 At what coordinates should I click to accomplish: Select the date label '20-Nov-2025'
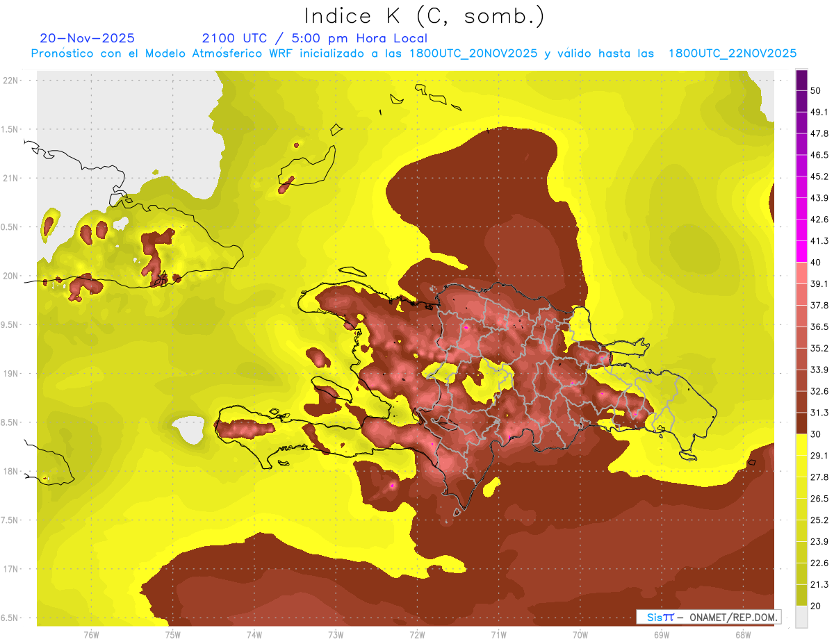click(87, 38)
